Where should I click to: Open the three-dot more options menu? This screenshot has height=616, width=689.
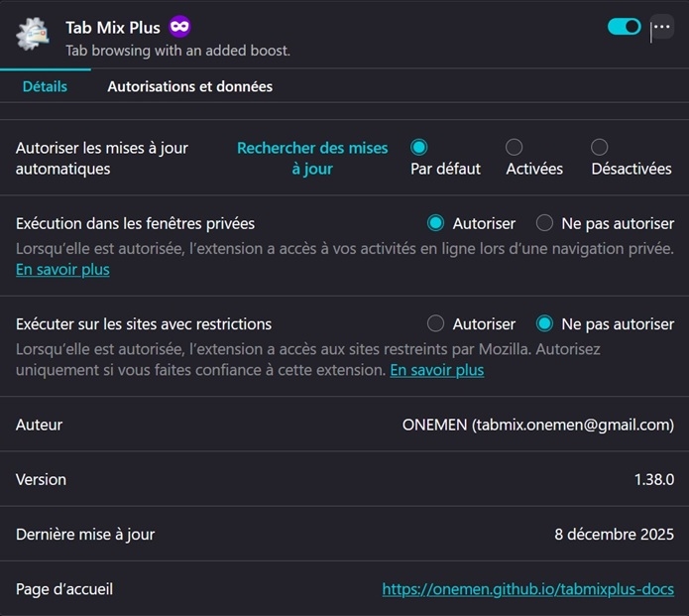point(661,27)
